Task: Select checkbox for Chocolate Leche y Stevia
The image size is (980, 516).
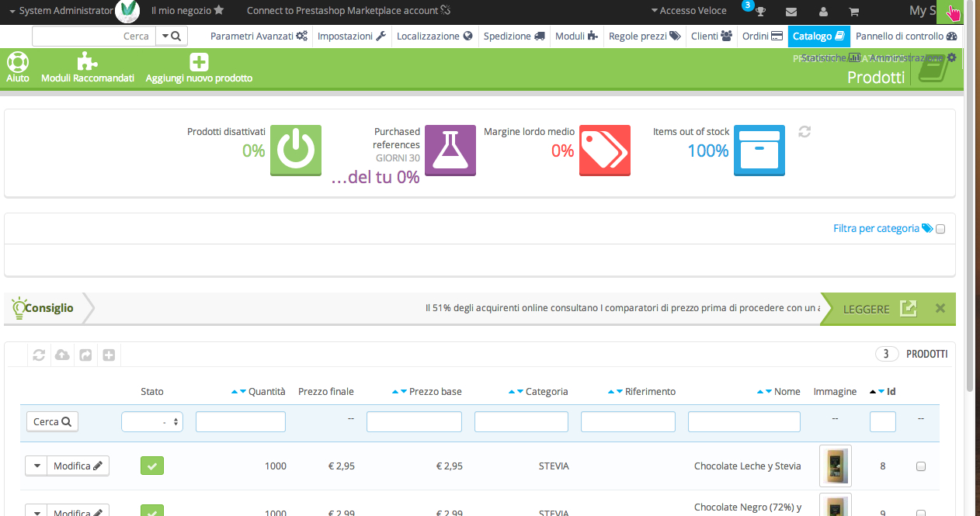Action: click(x=921, y=466)
